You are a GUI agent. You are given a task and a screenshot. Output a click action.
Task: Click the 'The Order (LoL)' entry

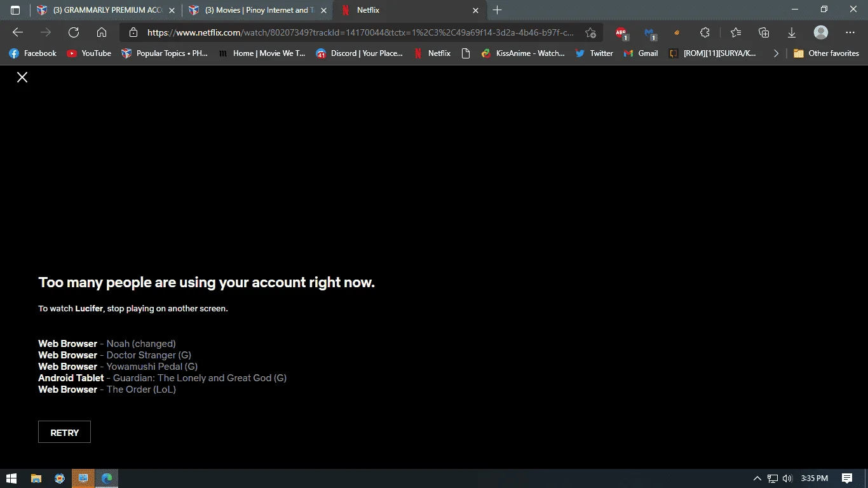[x=141, y=390]
